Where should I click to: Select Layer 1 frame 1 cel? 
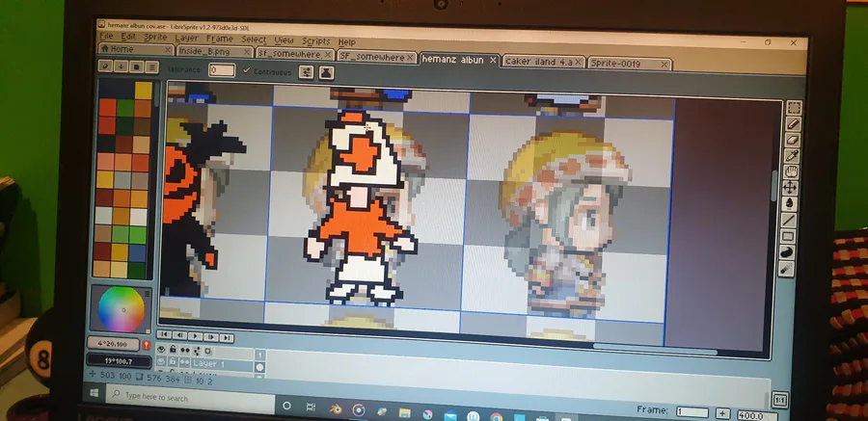[259, 367]
